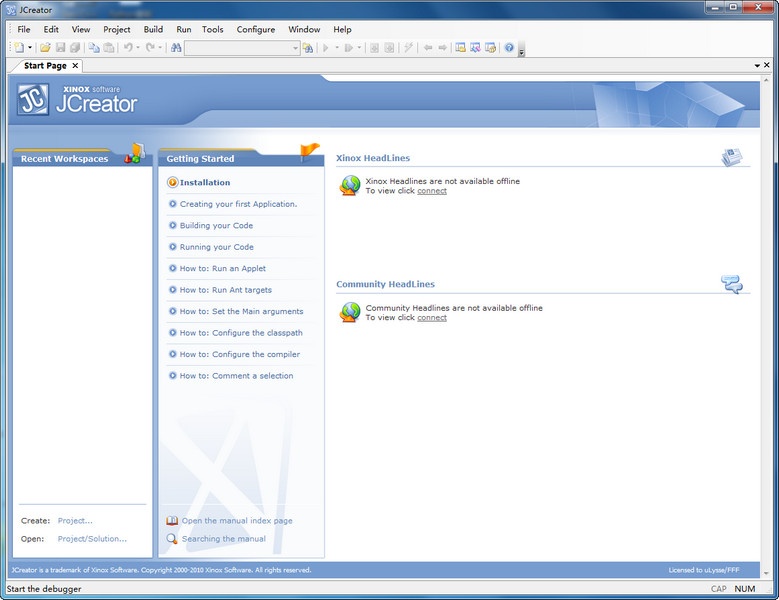Open the Installation guide link
Viewport: 779px width, 600px height.
pos(205,182)
